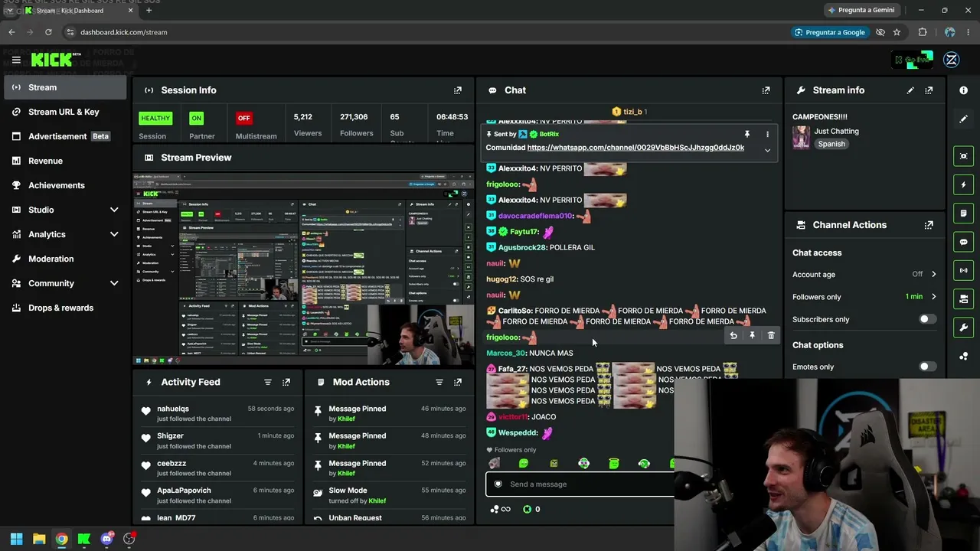Open Followers only duration chevron

(x=933, y=297)
